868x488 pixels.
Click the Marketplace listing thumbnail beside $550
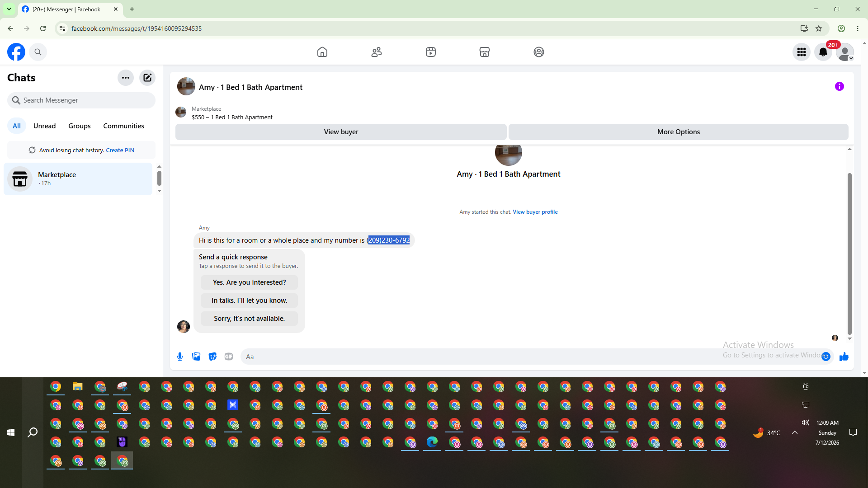click(x=181, y=113)
